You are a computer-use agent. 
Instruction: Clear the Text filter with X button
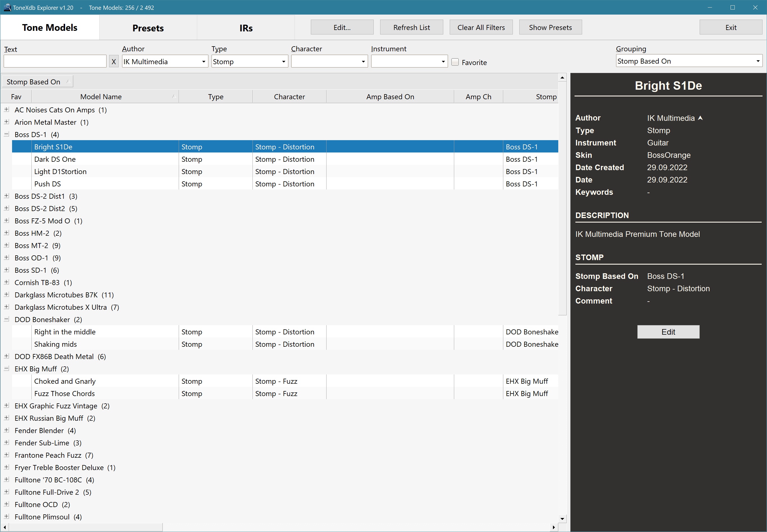click(x=113, y=61)
